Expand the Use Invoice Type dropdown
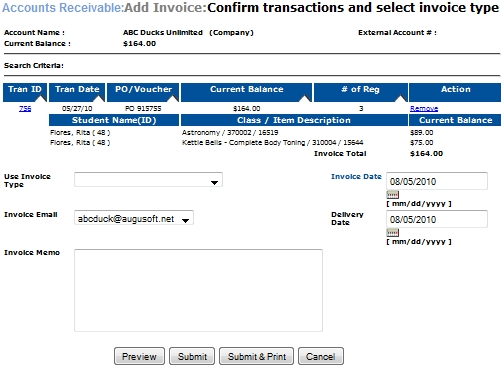The height and width of the screenshot is (369, 501). pyautogui.click(x=148, y=180)
